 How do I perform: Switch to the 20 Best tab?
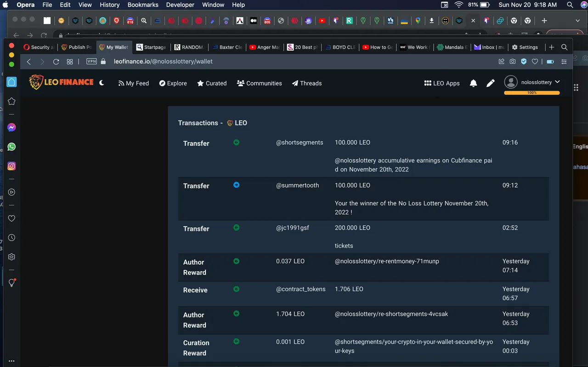(302, 47)
